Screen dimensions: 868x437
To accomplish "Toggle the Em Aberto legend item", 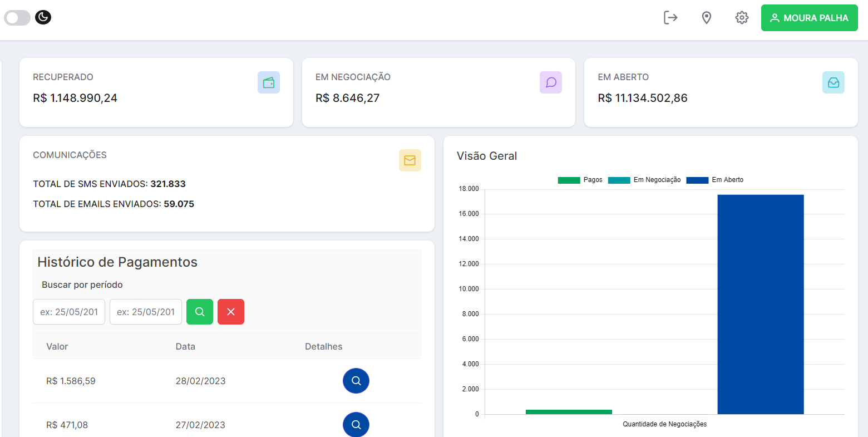I will [715, 180].
